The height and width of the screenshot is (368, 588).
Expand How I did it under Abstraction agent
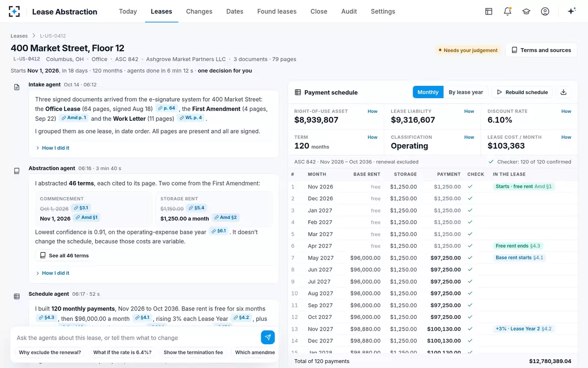coord(52,273)
